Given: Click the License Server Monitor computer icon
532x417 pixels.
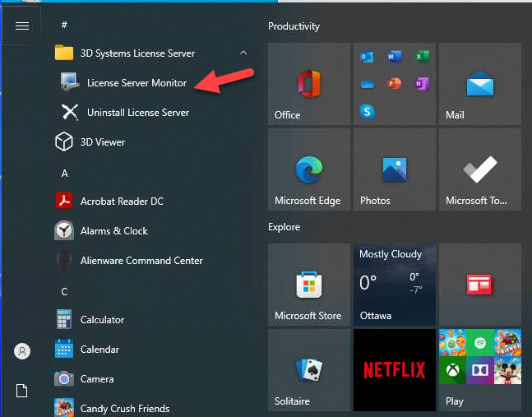Looking at the screenshot, I should pyautogui.click(x=70, y=82).
